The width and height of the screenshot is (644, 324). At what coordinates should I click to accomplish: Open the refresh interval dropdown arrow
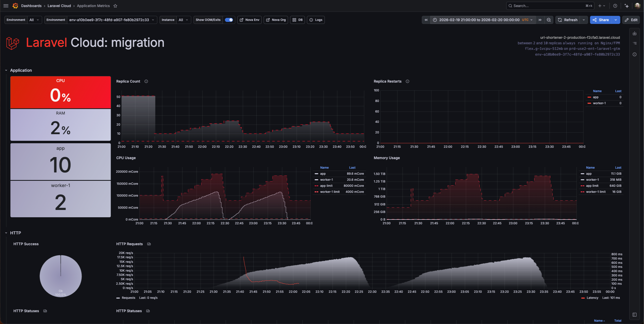pos(584,20)
